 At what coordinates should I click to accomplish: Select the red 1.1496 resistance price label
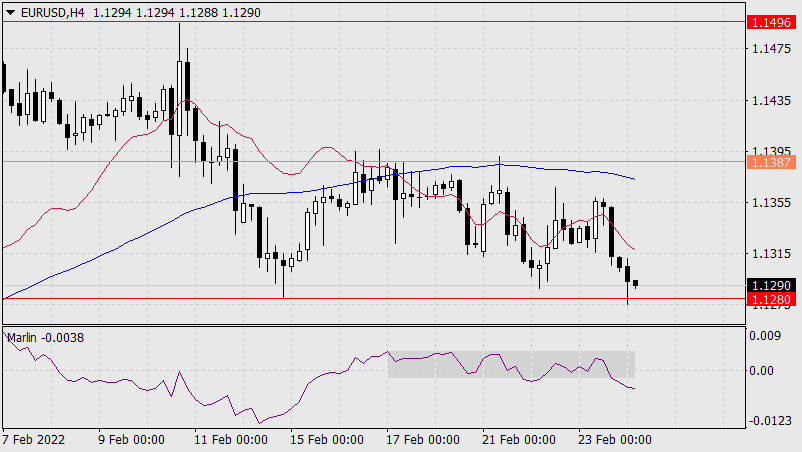click(x=771, y=22)
